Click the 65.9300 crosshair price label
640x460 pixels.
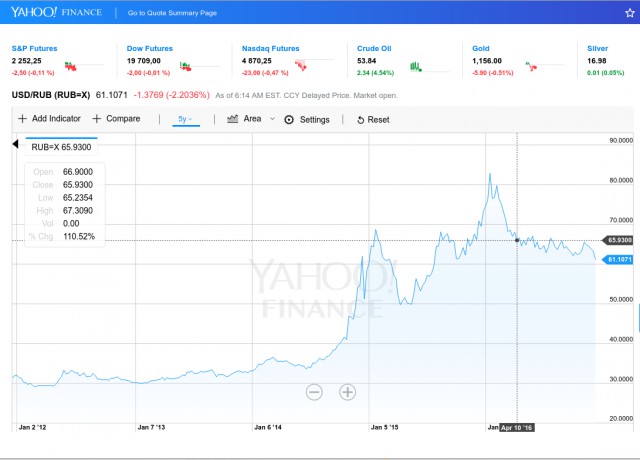click(x=618, y=240)
